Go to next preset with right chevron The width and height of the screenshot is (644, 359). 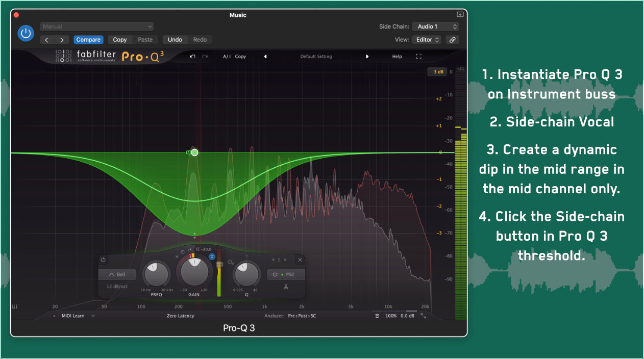(x=62, y=40)
